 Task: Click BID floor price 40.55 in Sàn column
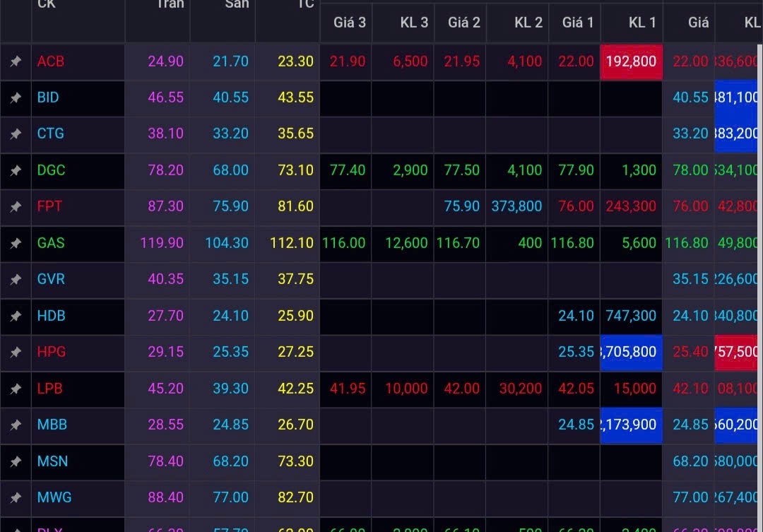(230, 97)
